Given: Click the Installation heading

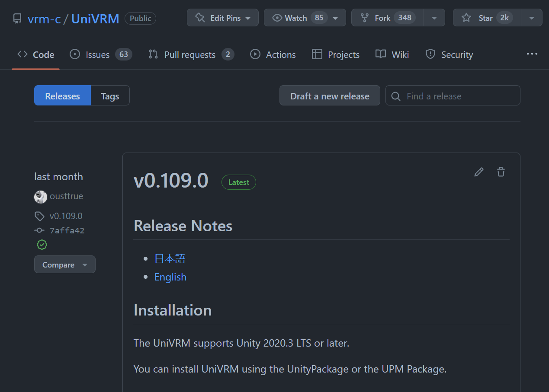Looking at the screenshot, I should pos(173,310).
